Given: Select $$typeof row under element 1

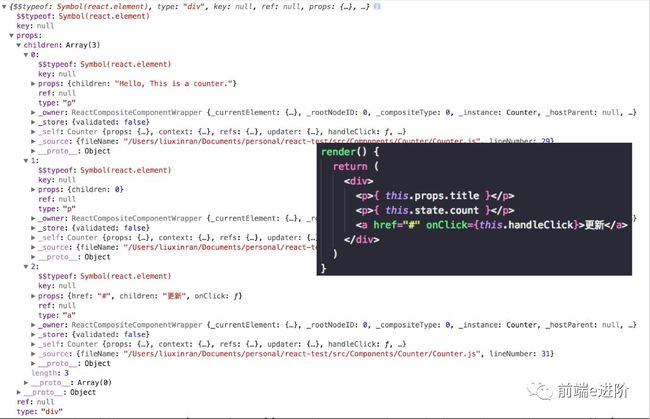Looking at the screenshot, I should [104, 170].
